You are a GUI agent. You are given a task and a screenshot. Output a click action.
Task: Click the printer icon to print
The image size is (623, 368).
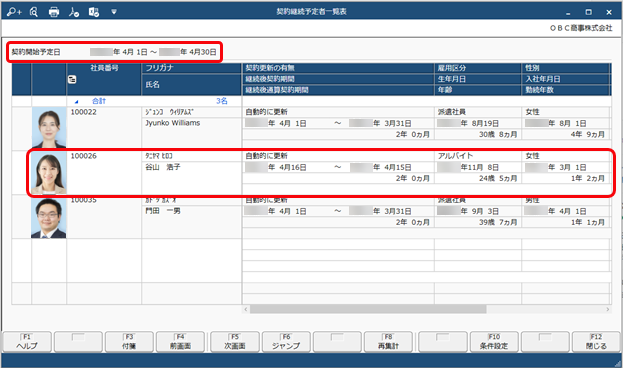click(54, 12)
